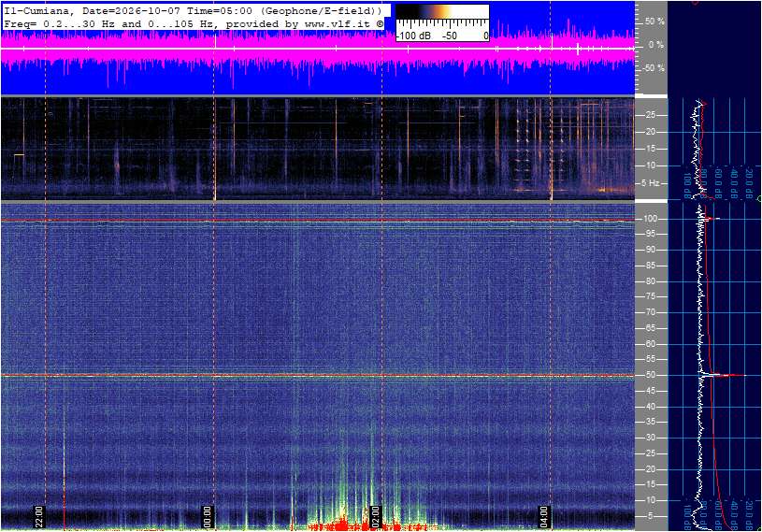762x532 pixels.
Task: Click the 20.0 dB label in the upper spectrum panel
Action: click(749, 183)
